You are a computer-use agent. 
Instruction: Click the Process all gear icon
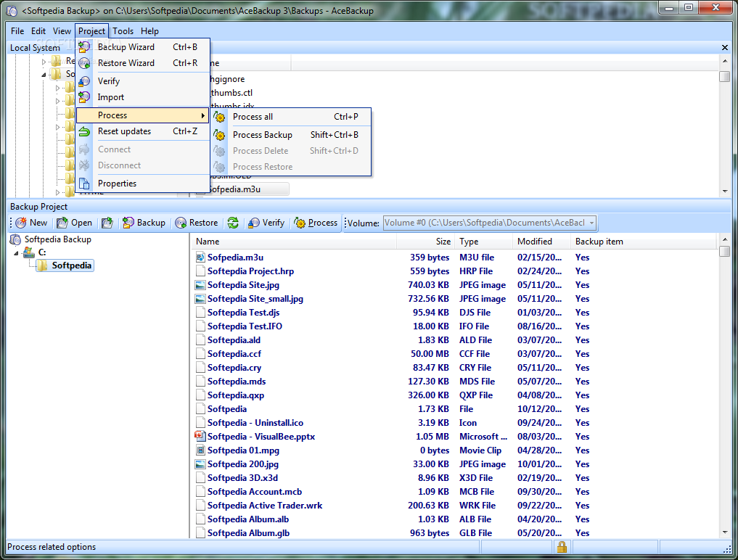(219, 117)
